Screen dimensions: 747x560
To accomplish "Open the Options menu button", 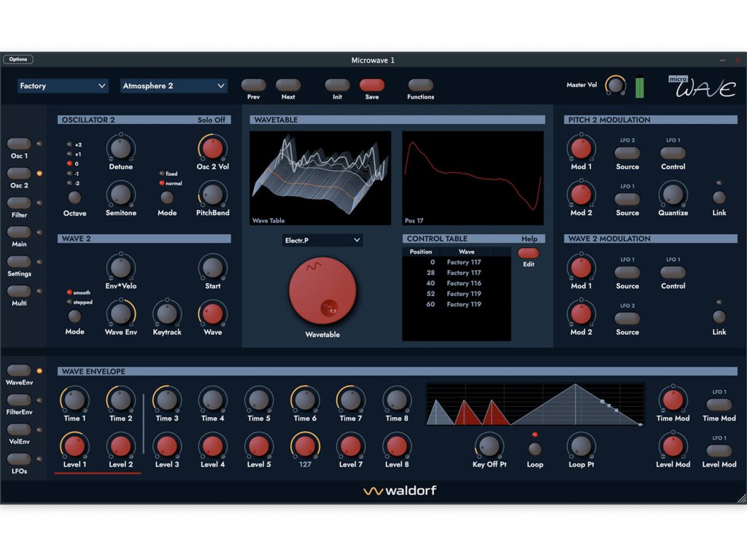I will (x=18, y=60).
